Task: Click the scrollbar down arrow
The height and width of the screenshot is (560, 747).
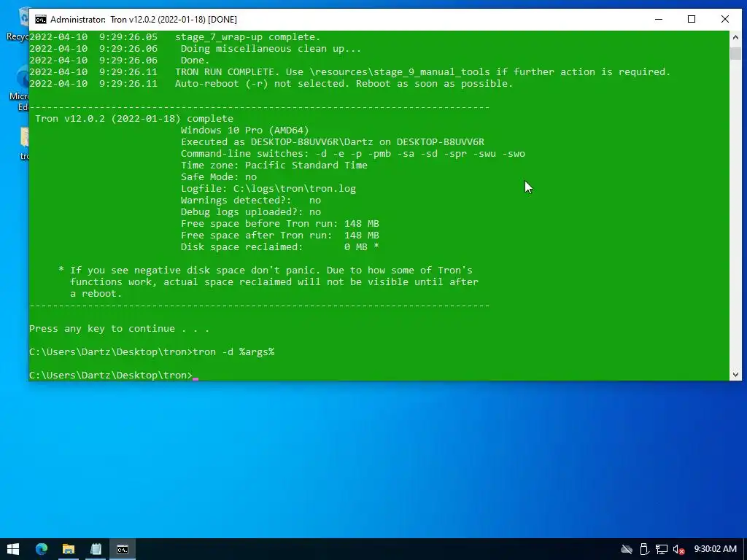Action: click(735, 375)
